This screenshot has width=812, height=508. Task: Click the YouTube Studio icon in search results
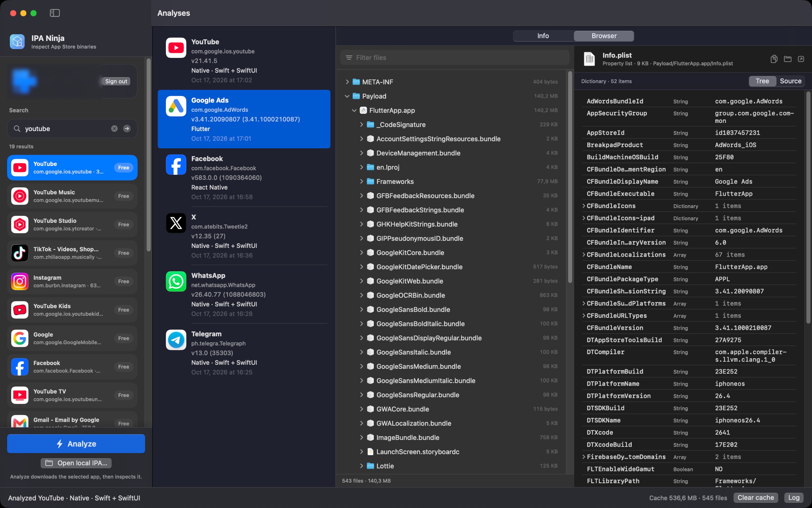click(x=20, y=225)
